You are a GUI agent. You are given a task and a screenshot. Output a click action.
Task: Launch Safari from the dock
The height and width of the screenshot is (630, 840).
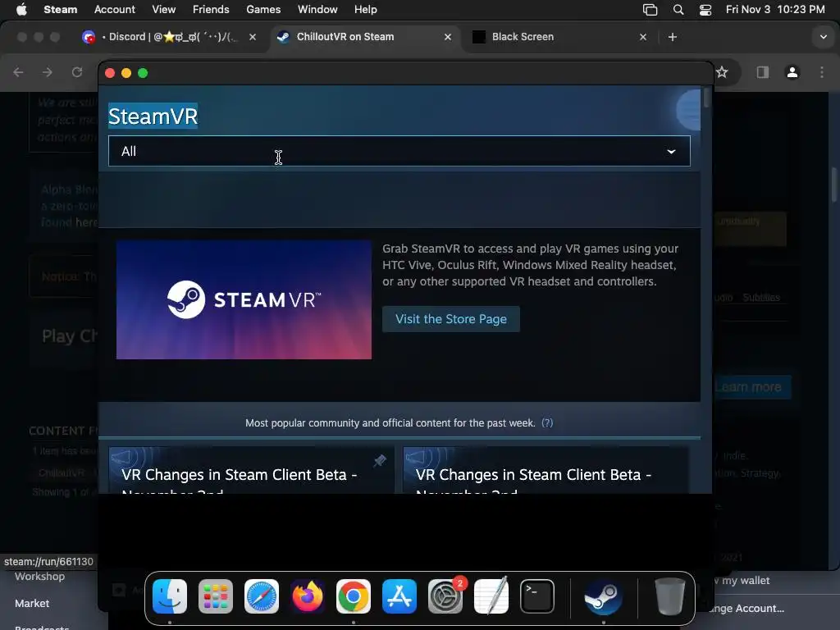[262, 596]
